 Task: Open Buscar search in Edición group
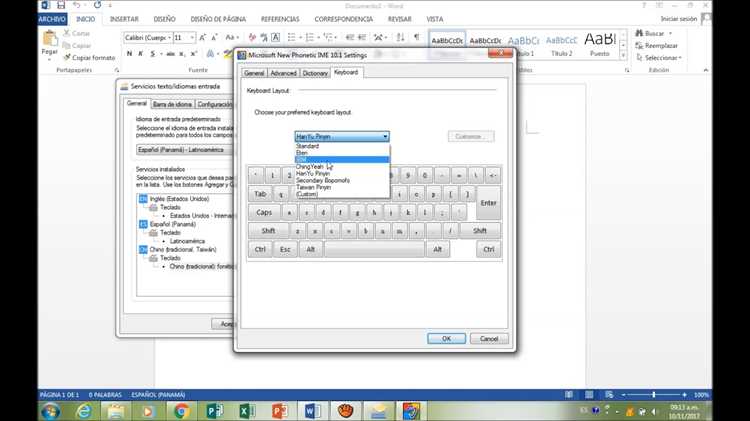(x=654, y=33)
